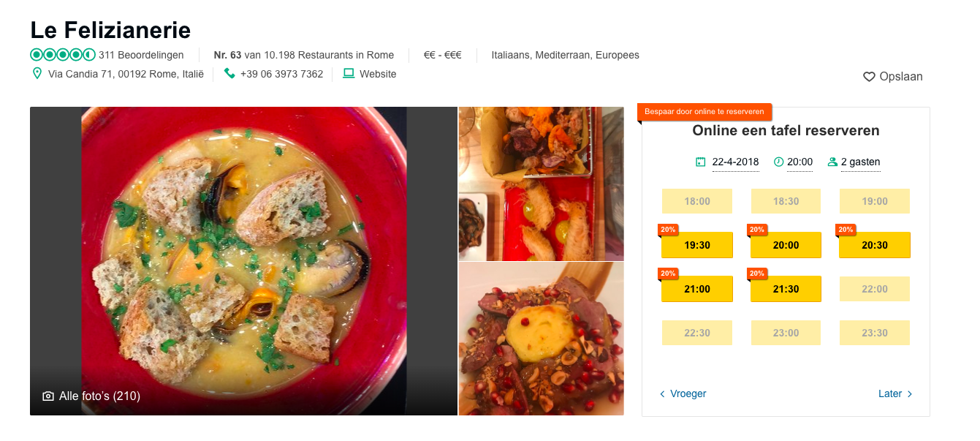Click the clock icon beside 20:00
The image size is (980, 441).
(778, 162)
